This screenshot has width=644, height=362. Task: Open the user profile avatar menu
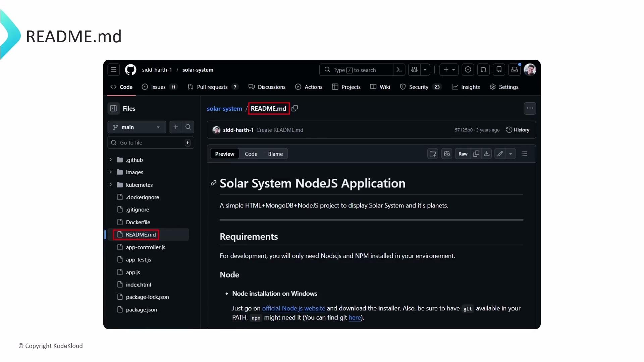pyautogui.click(x=530, y=70)
